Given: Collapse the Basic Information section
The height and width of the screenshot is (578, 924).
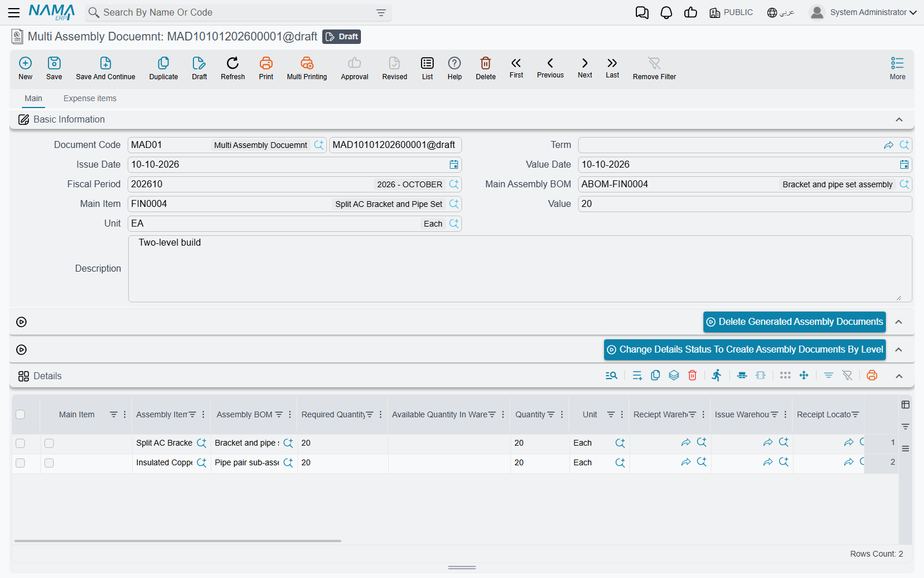Looking at the screenshot, I should (x=899, y=120).
